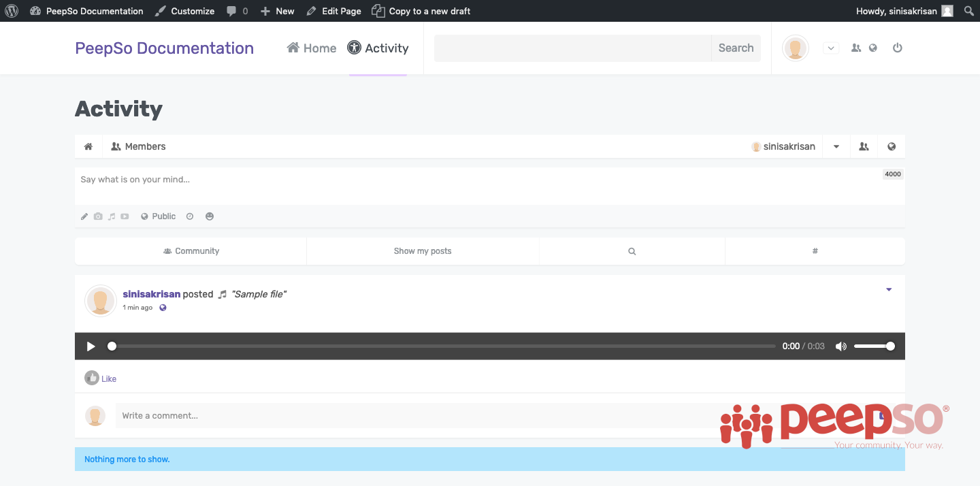Mute the audio player speaker icon
This screenshot has height=486, width=980.
[x=841, y=346]
